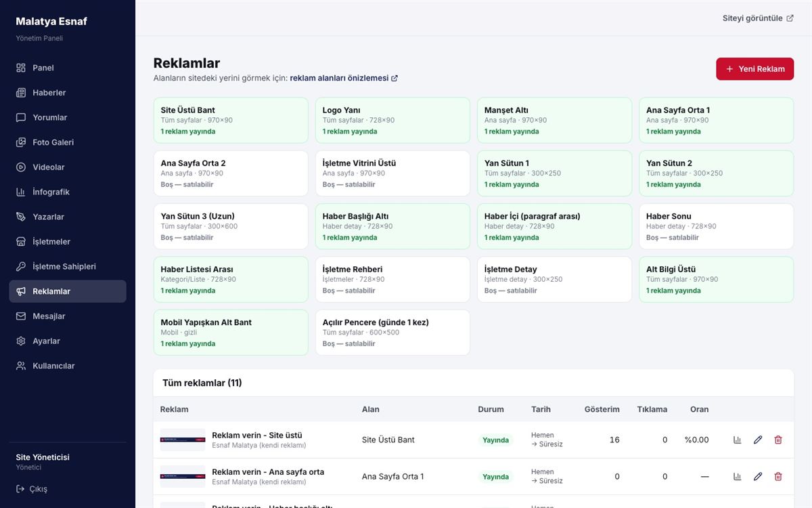
Task: Delete the Ana sayfa orta ad
Action: (778, 476)
